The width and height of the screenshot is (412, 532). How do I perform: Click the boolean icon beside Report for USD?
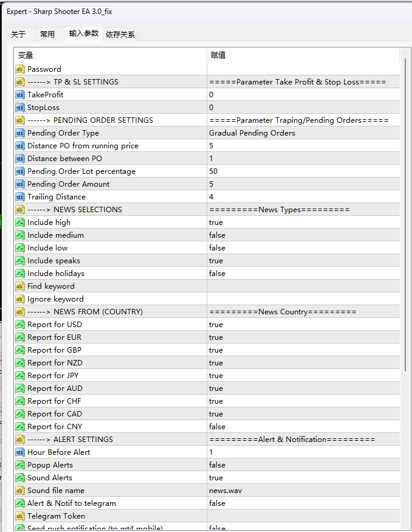(x=19, y=325)
